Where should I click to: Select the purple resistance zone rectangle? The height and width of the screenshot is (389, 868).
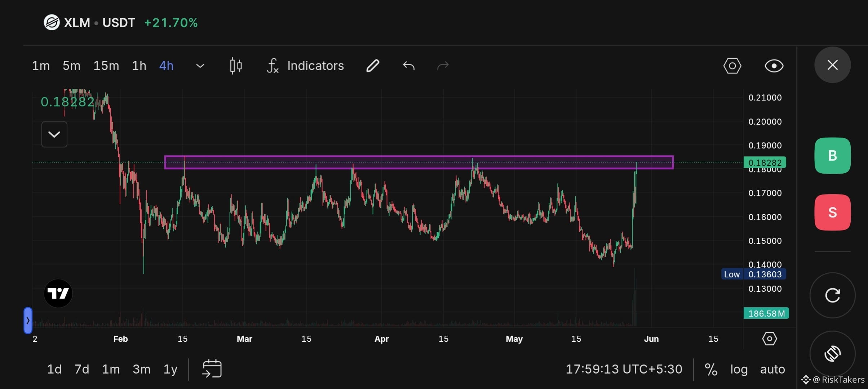tap(419, 162)
